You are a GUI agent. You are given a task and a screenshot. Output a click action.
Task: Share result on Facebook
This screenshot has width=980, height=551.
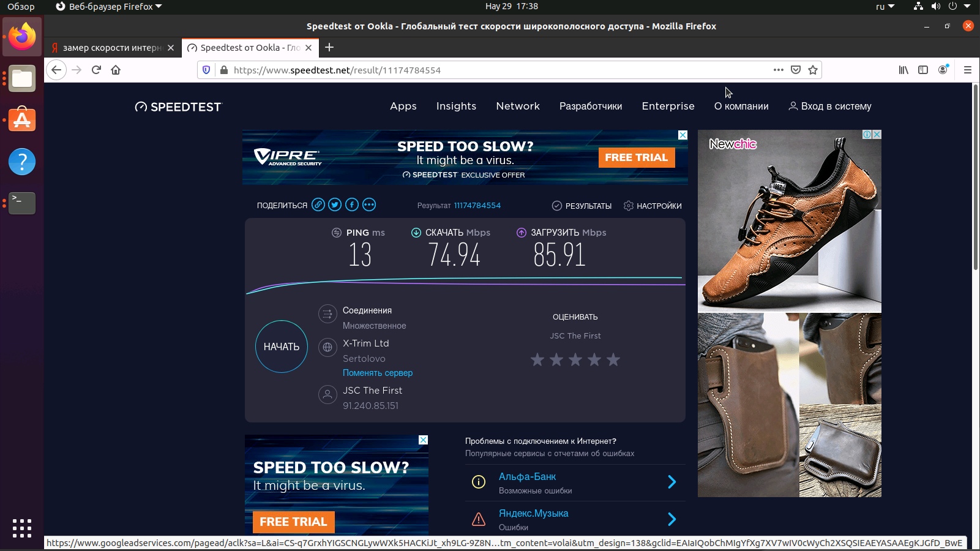click(352, 205)
